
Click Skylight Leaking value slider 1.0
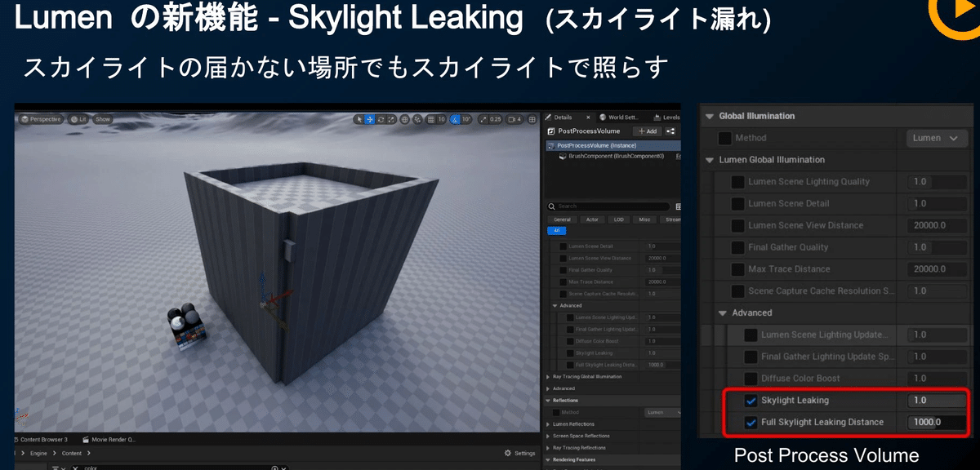[x=937, y=401]
